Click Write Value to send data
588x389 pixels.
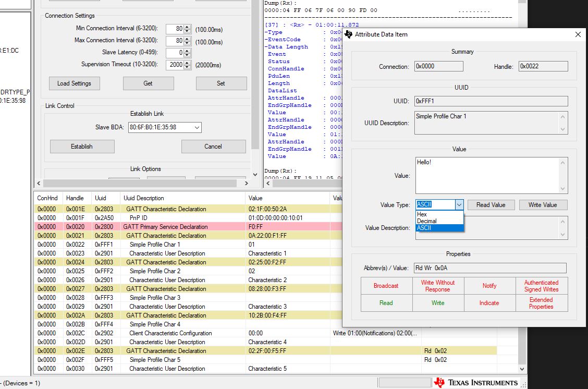tap(543, 204)
